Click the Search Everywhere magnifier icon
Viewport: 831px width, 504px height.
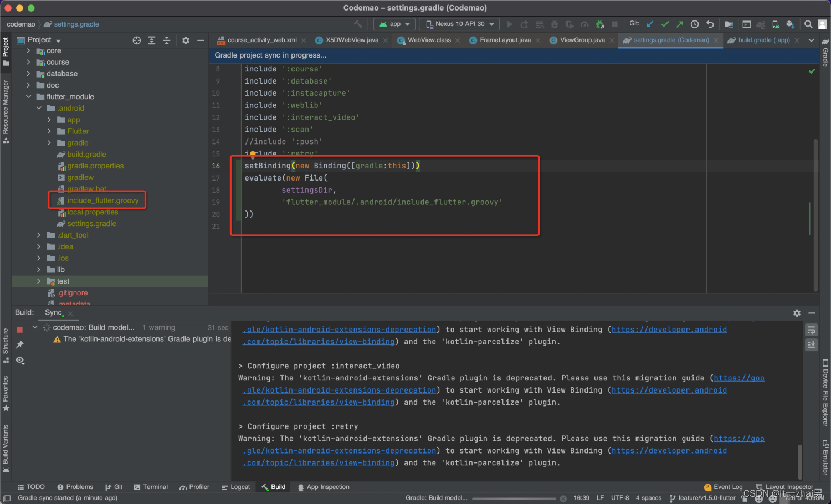[x=808, y=24]
